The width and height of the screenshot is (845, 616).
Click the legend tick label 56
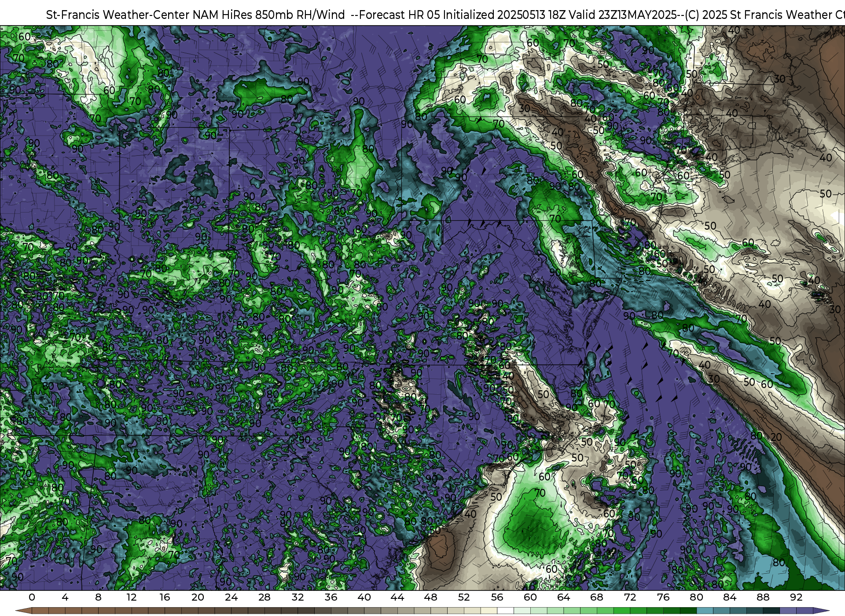click(x=497, y=598)
